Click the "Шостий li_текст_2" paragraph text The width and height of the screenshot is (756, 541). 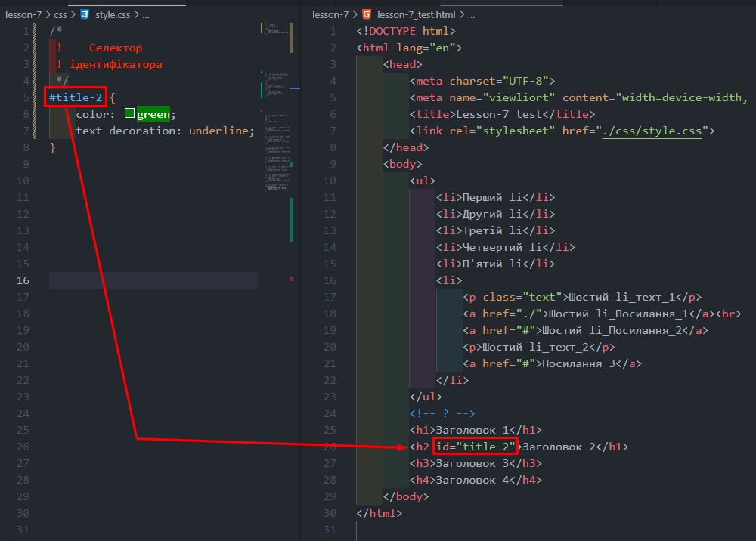click(x=535, y=347)
